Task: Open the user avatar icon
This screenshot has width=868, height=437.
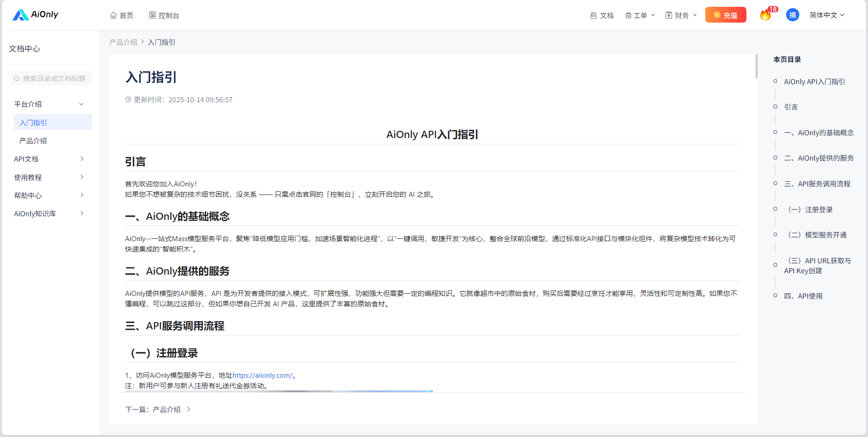Action: [793, 15]
